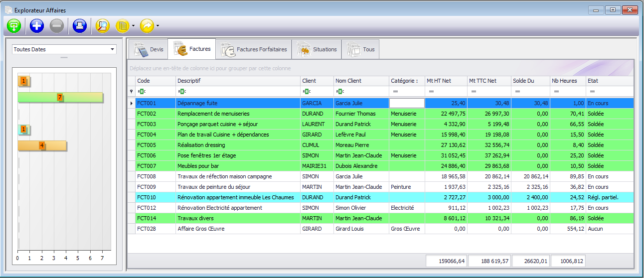Click the percent icon on Situations tab
The image size is (644, 278).
click(304, 49)
